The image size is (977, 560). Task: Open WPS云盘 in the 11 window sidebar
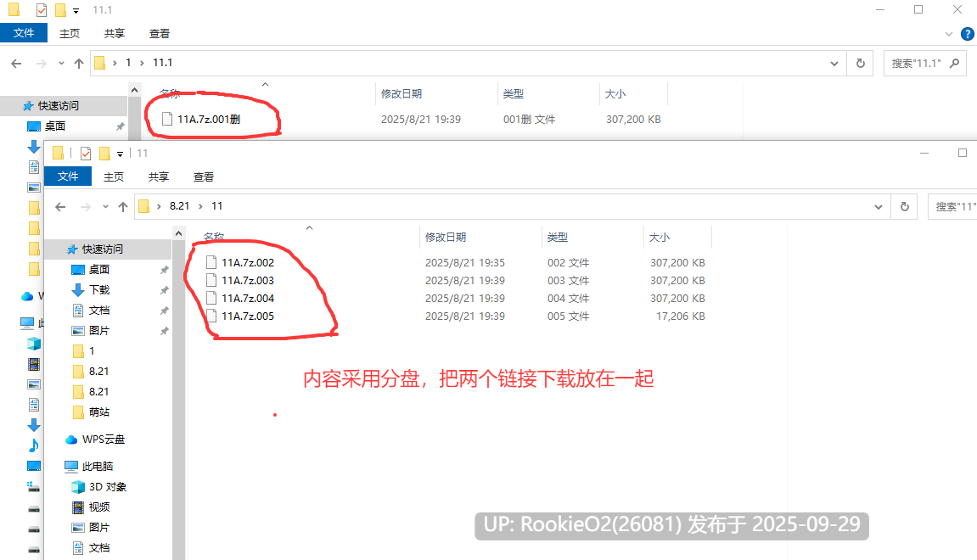pos(103,440)
